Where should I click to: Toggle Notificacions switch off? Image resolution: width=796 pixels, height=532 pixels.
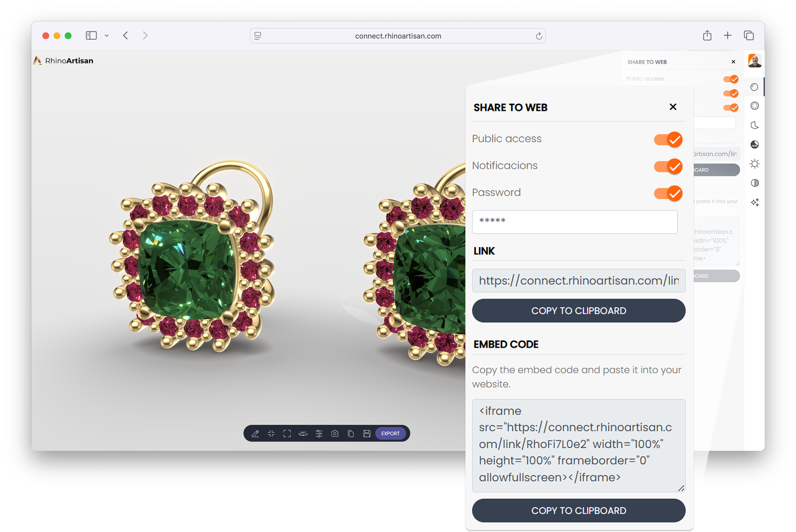click(x=668, y=166)
